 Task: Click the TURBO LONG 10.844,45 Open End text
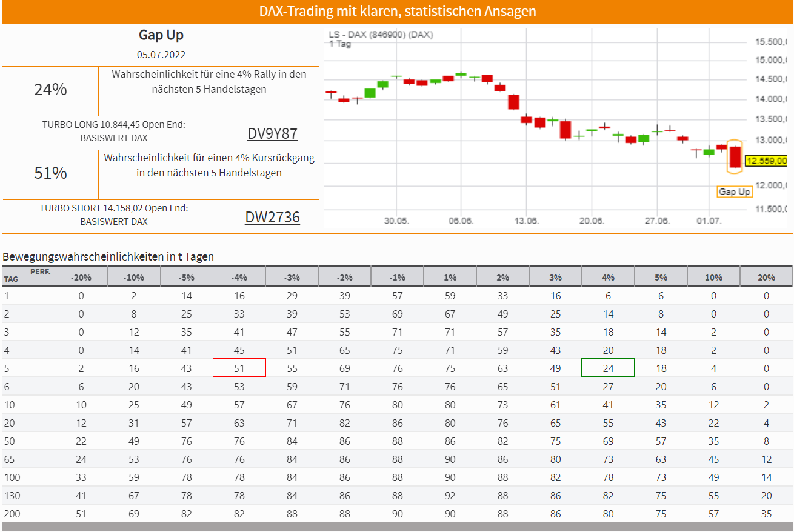tap(113, 131)
